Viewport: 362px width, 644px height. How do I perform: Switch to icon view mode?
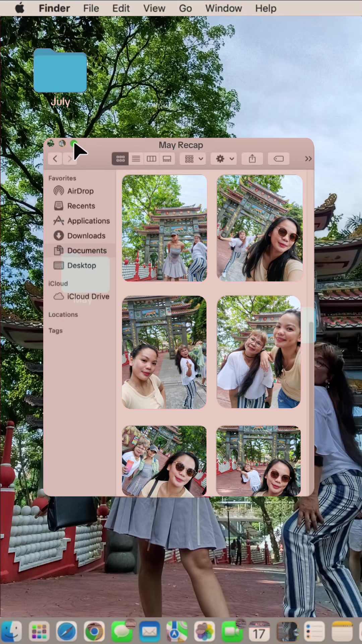coord(120,159)
